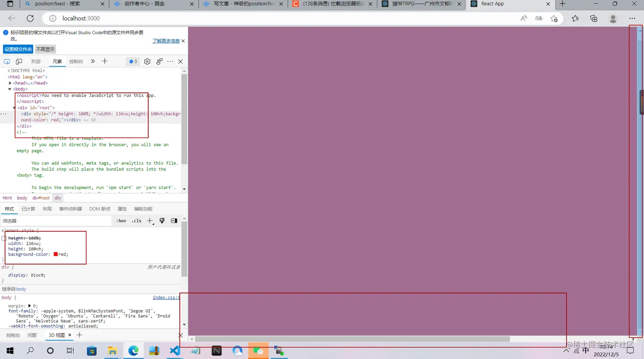The image size is (644, 359).
Task: Select div#root in the DOM breadcrumb
Action: click(x=41, y=198)
